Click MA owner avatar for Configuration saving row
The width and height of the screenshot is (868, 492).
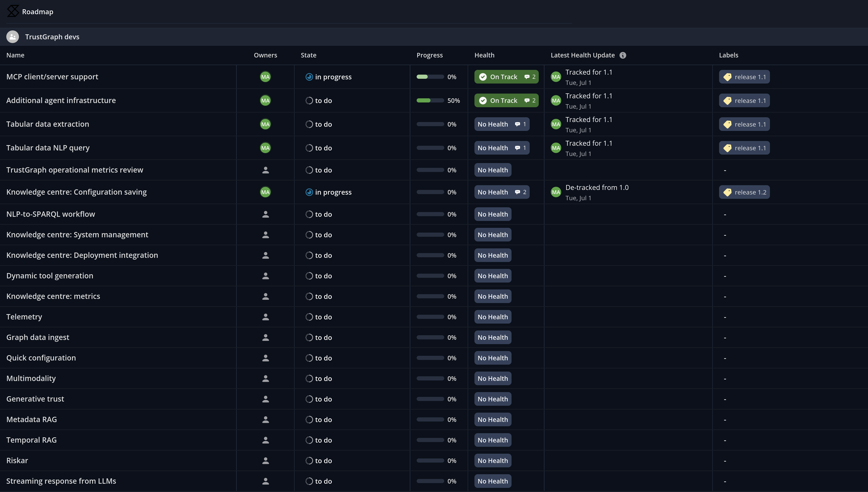coord(265,192)
